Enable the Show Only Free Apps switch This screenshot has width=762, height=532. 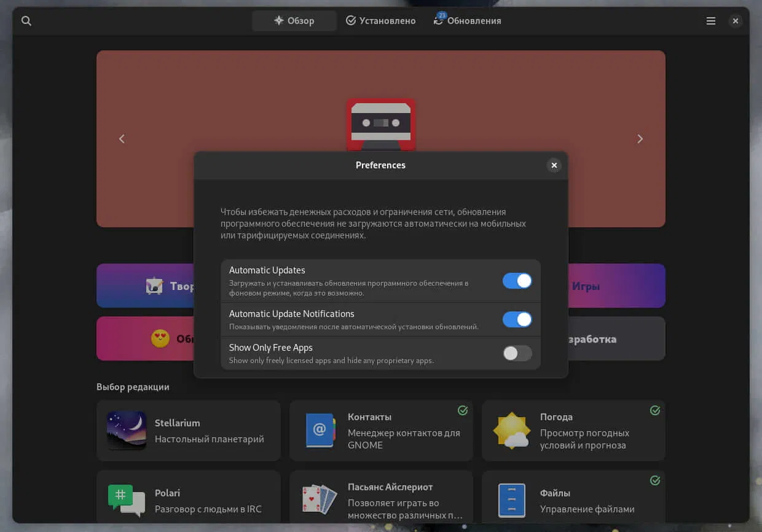(x=517, y=353)
